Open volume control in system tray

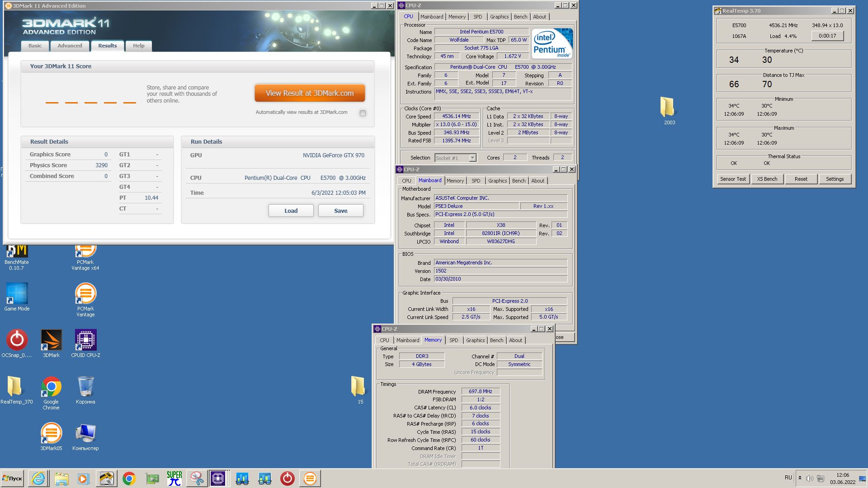pyautogui.click(x=810, y=479)
